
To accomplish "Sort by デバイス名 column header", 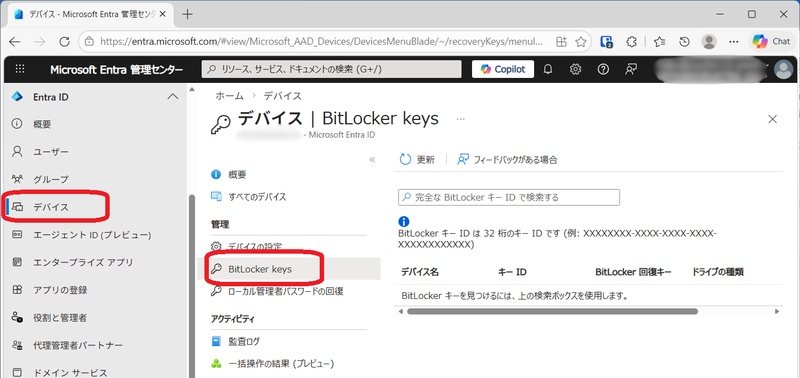I will (420, 272).
